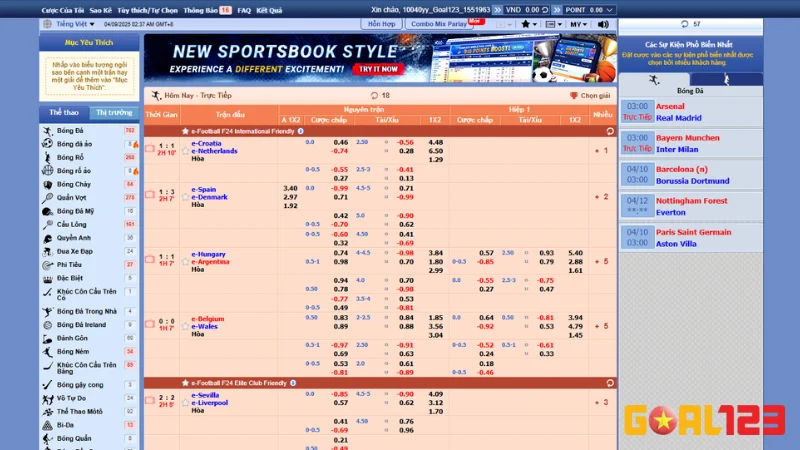The image size is (800, 450).
Task: Click the Combo Mix Parlay button
Action: (440, 23)
